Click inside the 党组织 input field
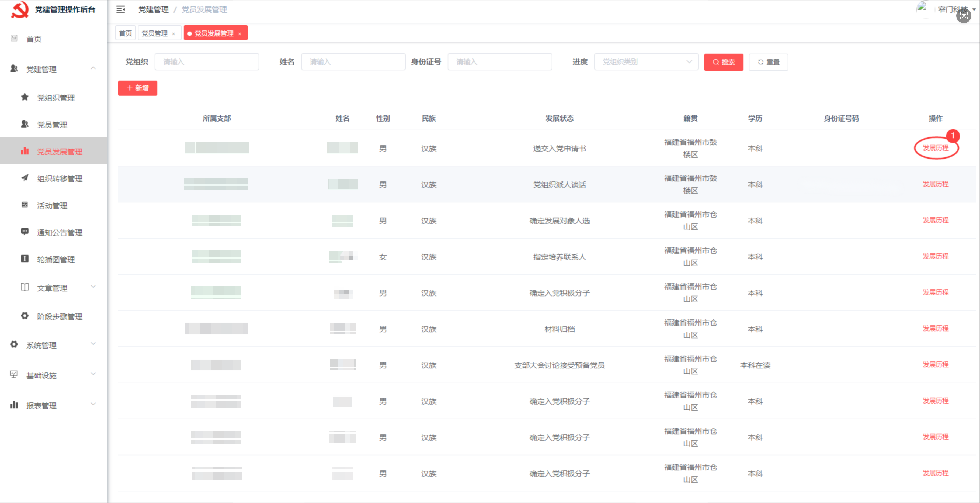 click(207, 62)
